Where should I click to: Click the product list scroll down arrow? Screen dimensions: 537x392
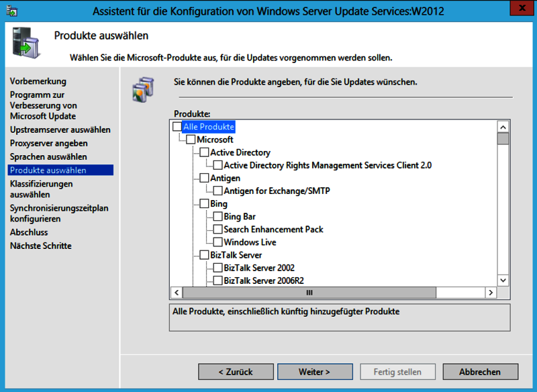[503, 281]
